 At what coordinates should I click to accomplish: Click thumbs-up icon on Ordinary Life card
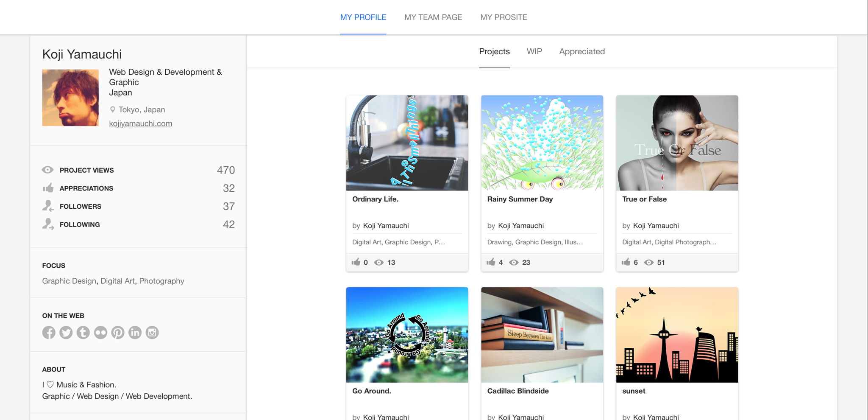pyautogui.click(x=356, y=262)
